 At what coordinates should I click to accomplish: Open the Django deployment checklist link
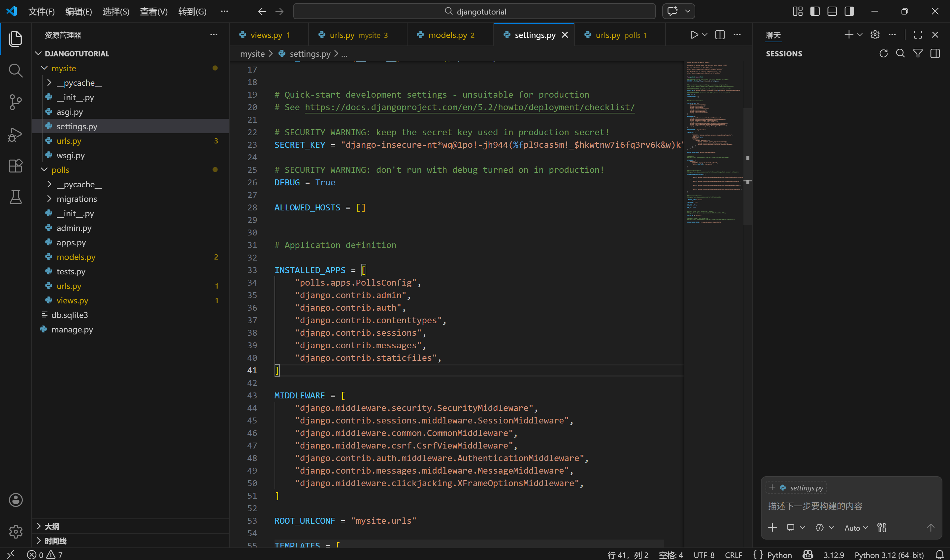click(470, 107)
